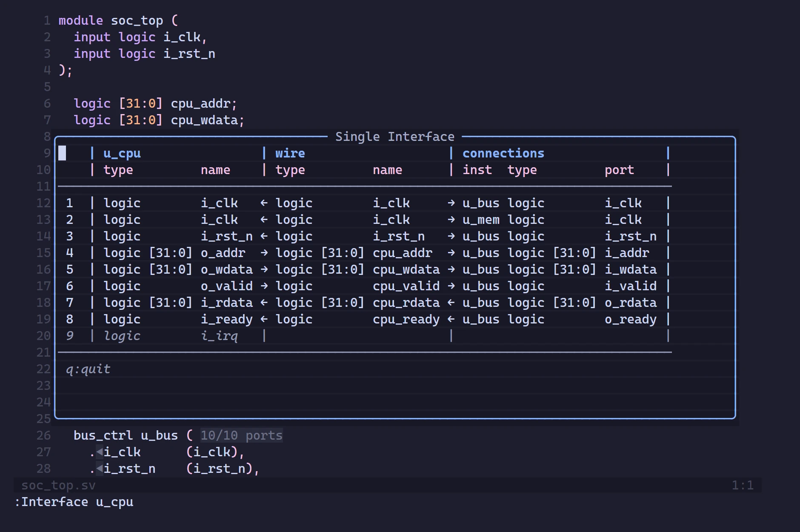Click cpu_addr wire name in row 4
Screen dimensions: 800x532
[x=403, y=253]
